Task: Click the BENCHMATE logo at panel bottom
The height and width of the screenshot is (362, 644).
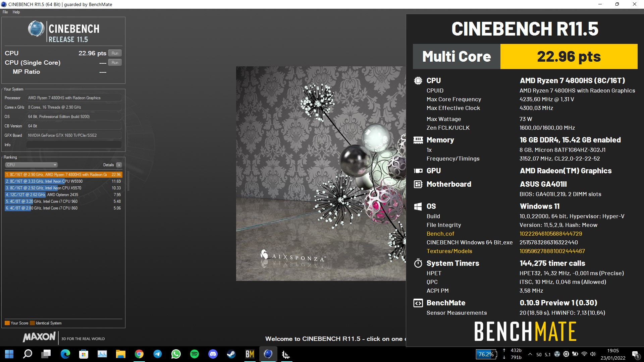Action: (x=525, y=331)
